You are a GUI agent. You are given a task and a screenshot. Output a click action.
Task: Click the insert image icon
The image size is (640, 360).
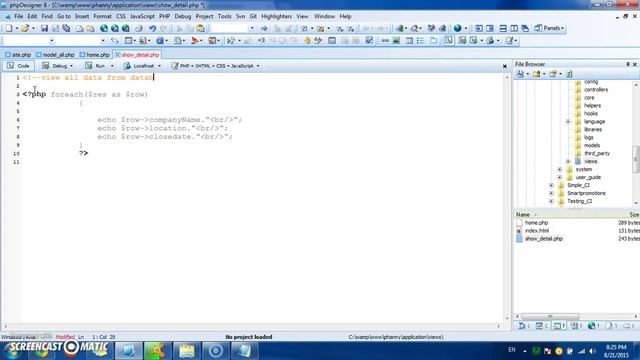396,40
